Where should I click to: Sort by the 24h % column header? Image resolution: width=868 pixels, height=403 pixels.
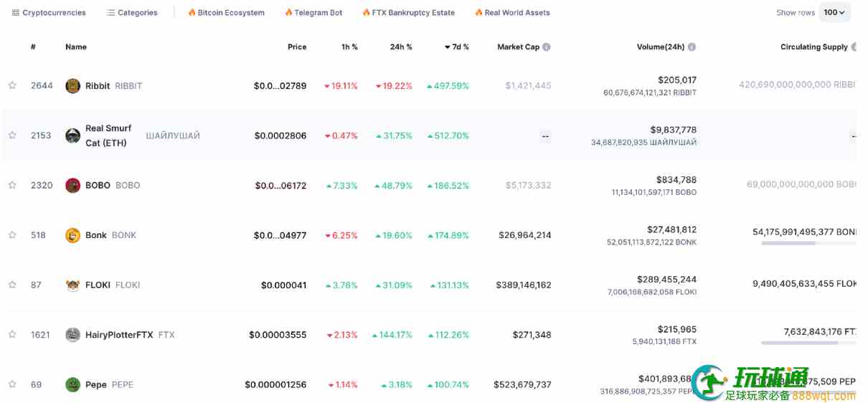click(x=401, y=47)
